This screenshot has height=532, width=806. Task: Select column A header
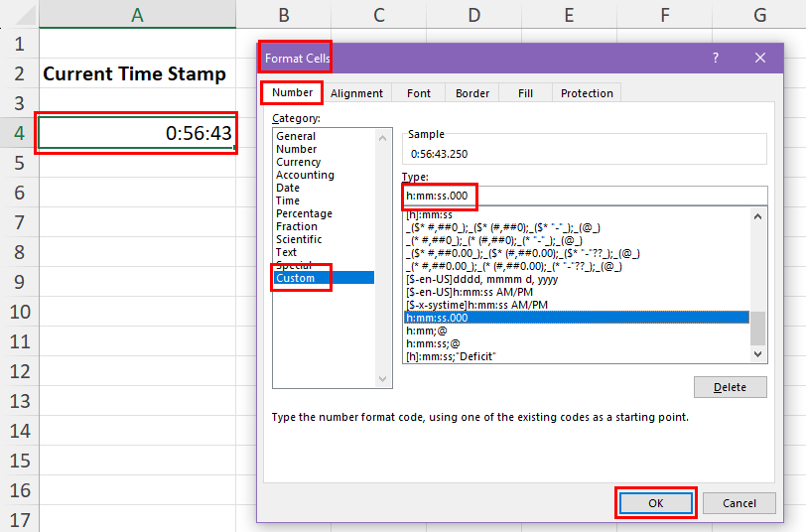[137, 15]
